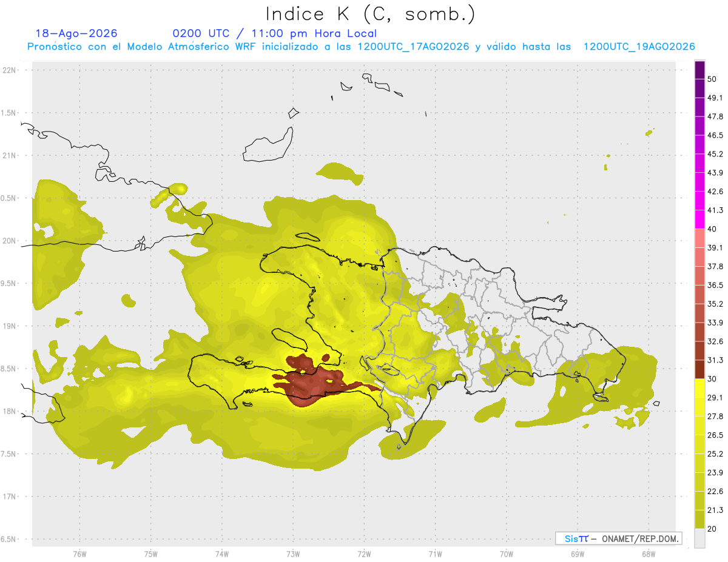Click the longitude label "73W"
This screenshot has height=562, width=728.
(293, 554)
